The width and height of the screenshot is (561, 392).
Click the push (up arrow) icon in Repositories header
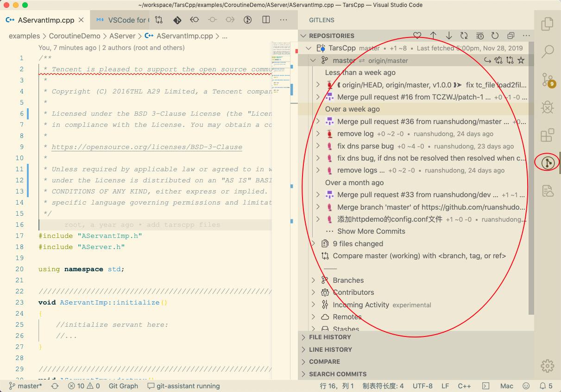click(433, 36)
